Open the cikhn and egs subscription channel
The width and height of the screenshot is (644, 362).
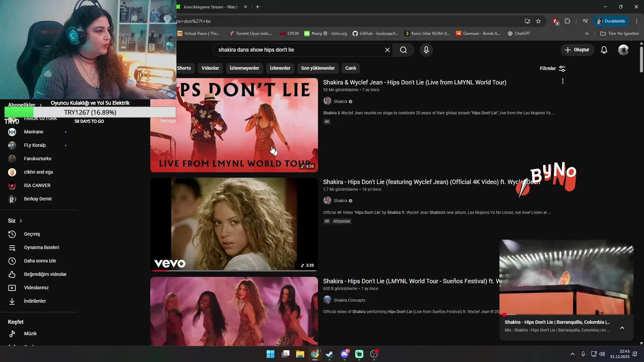click(39, 172)
